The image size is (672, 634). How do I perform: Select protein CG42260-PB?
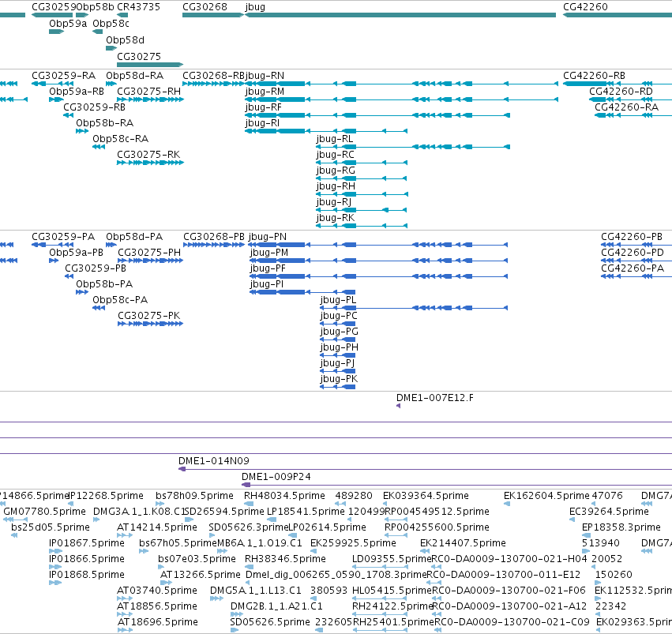click(x=632, y=237)
